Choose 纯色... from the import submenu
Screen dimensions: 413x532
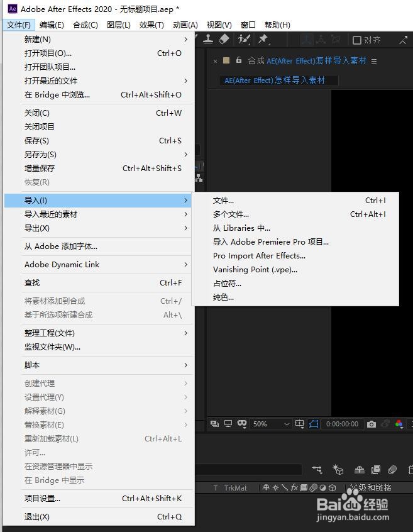coord(295,297)
